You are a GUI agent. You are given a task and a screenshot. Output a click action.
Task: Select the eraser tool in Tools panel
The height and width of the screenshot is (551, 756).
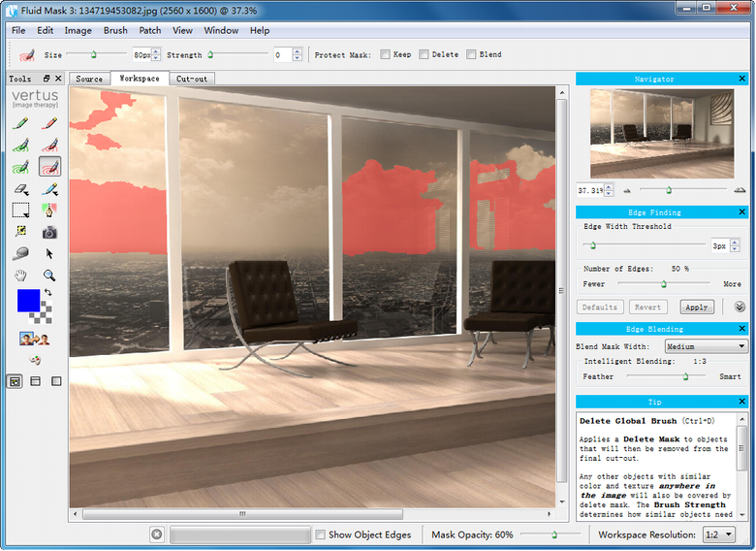(x=19, y=189)
